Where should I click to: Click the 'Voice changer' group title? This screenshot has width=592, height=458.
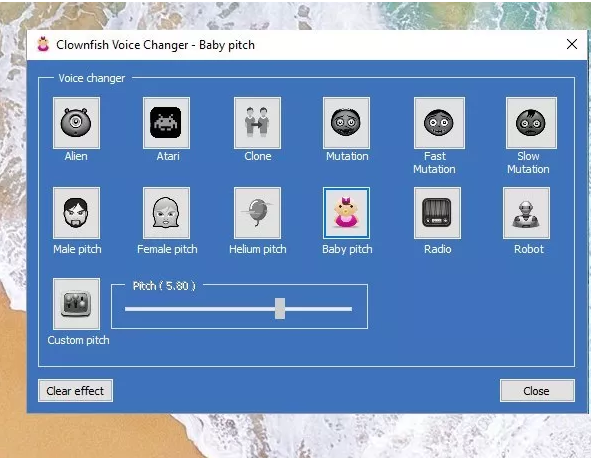92,78
